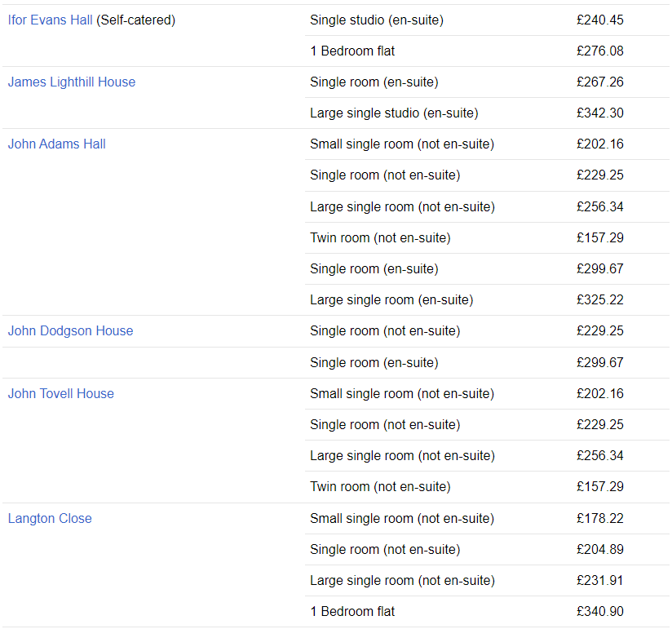Open the James Lighthill House link

click(72, 82)
